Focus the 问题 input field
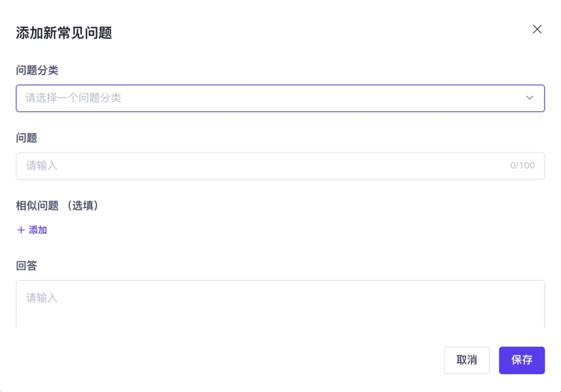 [x=280, y=166]
